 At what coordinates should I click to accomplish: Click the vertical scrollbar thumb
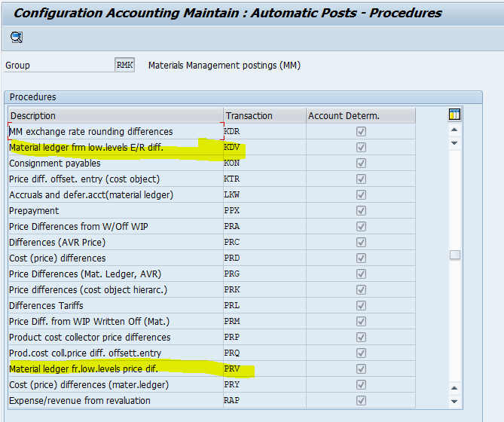point(454,255)
